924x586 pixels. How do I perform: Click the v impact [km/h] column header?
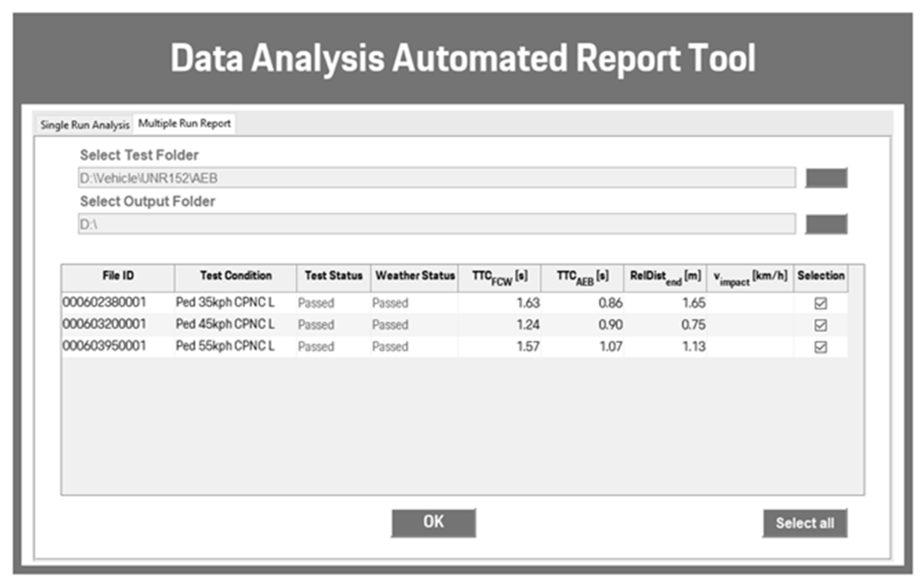(x=750, y=278)
